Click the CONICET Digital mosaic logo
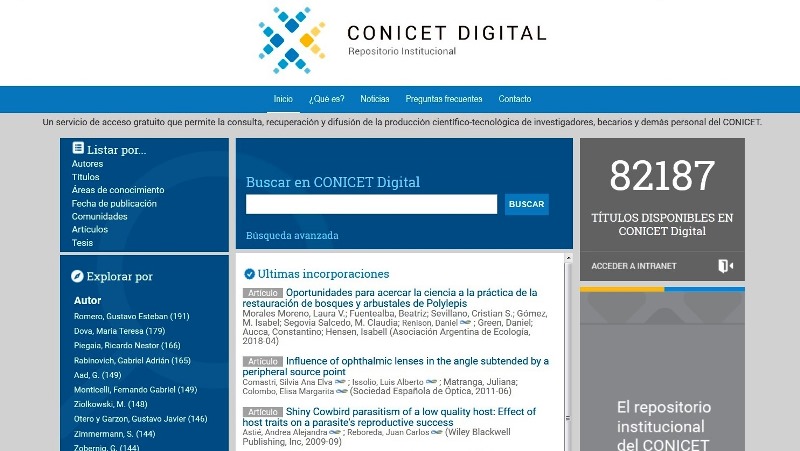This screenshot has width=800, height=451. coord(291,40)
